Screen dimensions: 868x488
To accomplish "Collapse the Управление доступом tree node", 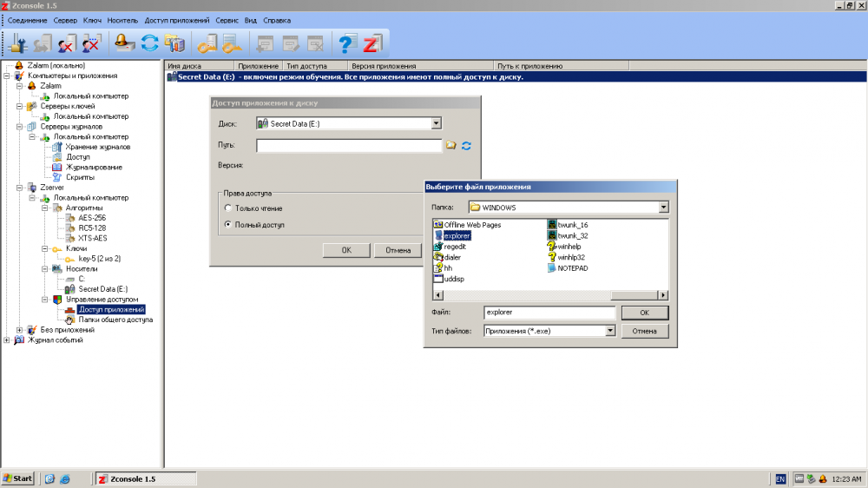I will pyautogui.click(x=45, y=299).
